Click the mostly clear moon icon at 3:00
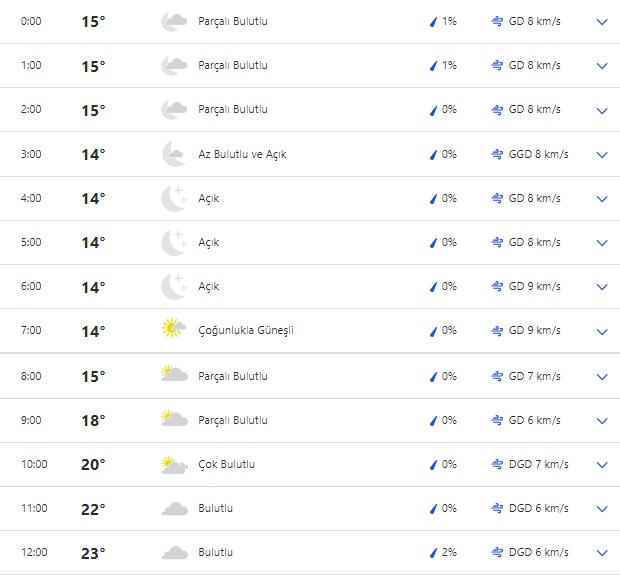Screen dimensions: 620x575 click(174, 154)
